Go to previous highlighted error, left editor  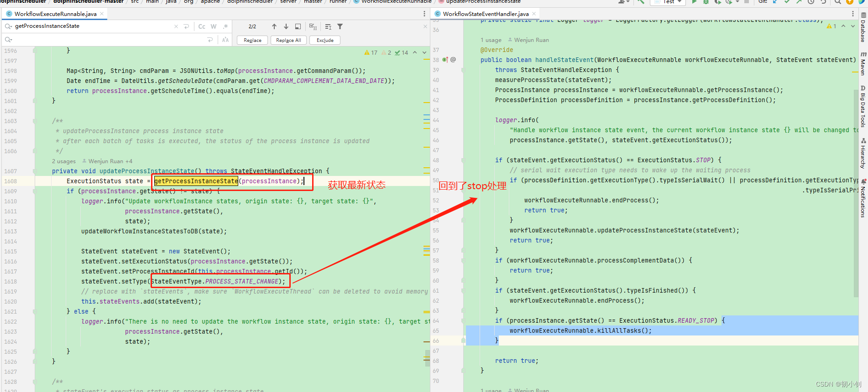415,53
